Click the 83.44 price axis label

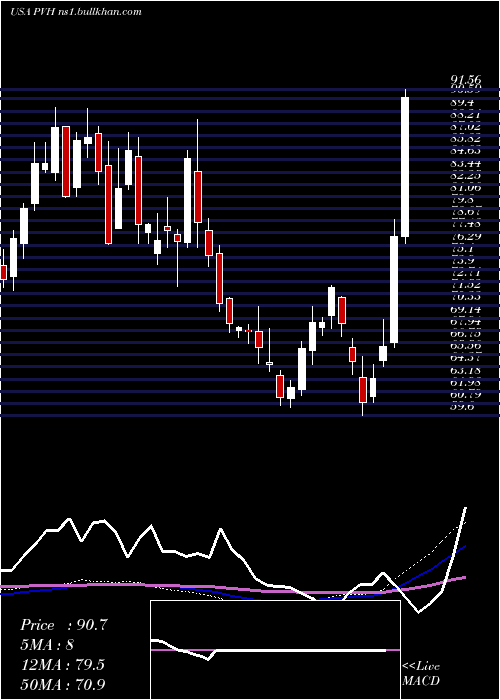(466, 163)
